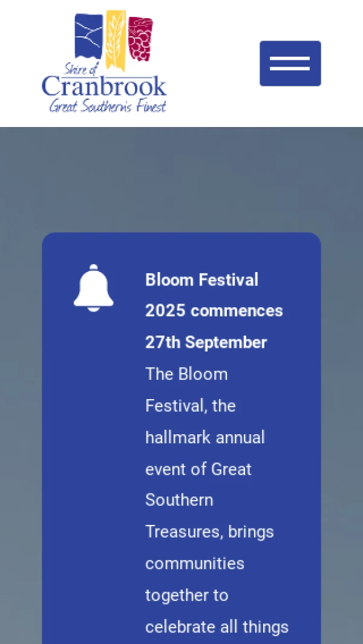Click the red grapes emblem in logo
This screenshot has height=644, width=363.
point(140,39)
